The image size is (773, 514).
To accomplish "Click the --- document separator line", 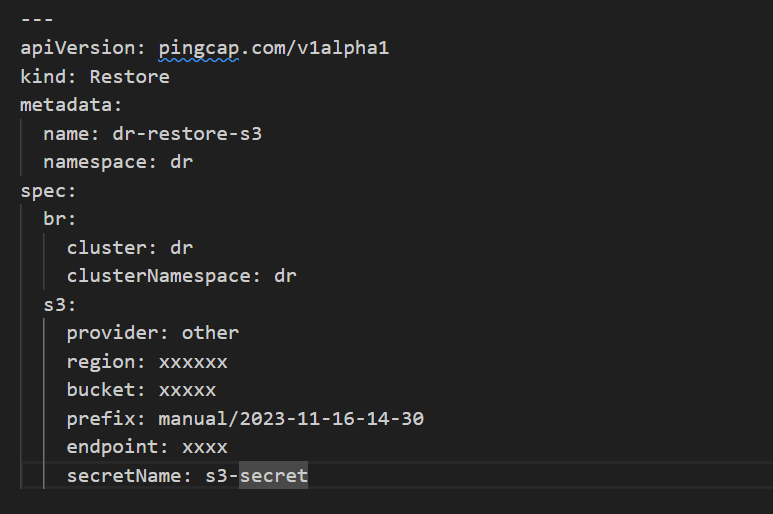I will pos(37,19).
